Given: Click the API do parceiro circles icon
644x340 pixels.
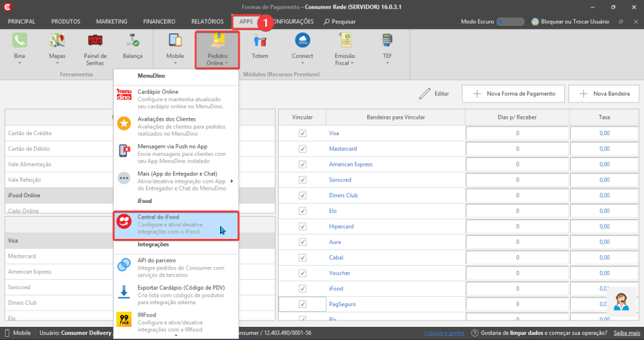Looking at the screenshot, I should point(124,265).
